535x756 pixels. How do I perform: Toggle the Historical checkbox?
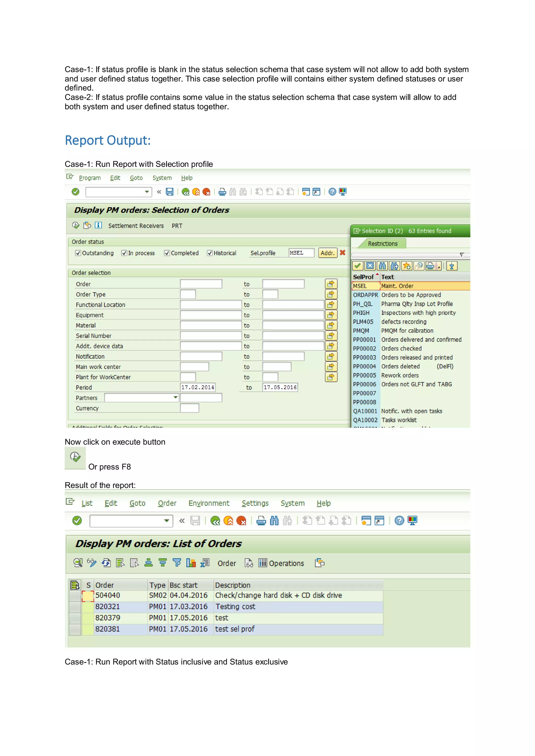tap(210, 253)
